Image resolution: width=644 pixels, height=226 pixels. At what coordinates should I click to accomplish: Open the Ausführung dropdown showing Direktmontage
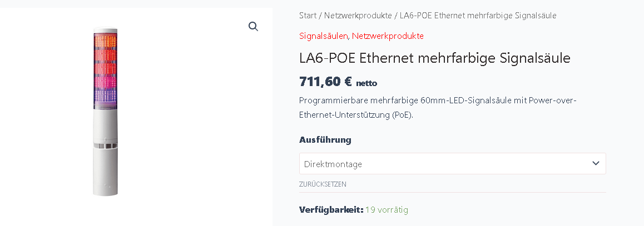click(x=445, y=164)
